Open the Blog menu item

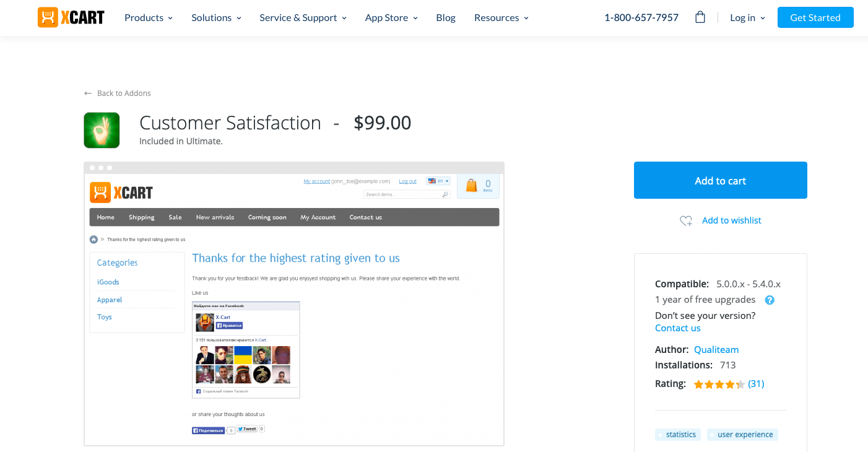click(445, 17)
